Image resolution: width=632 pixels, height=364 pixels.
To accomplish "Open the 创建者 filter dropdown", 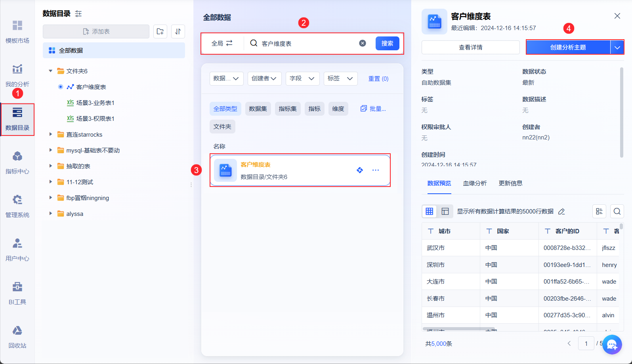I will click(x=264, y=78).
